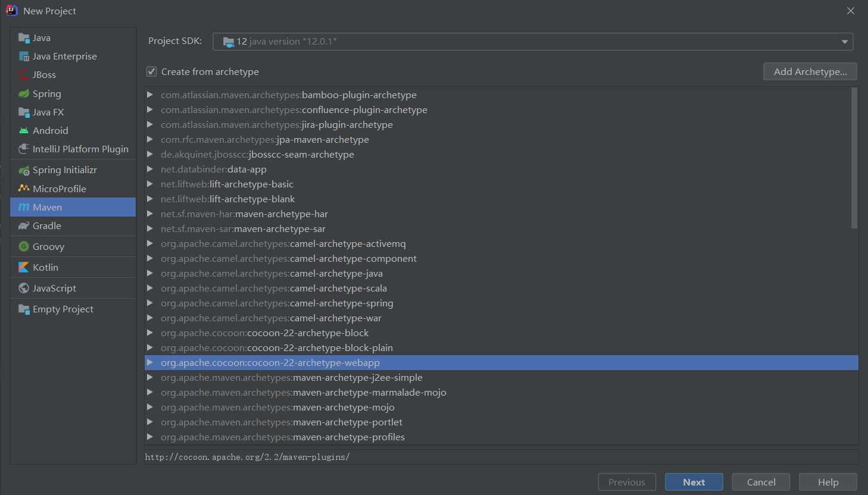Click the Next button

click(694, 482)
